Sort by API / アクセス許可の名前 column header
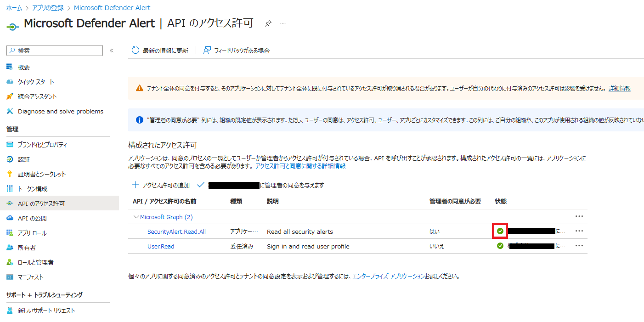Viewport: 644px width, 322px height. pos(164,201)
